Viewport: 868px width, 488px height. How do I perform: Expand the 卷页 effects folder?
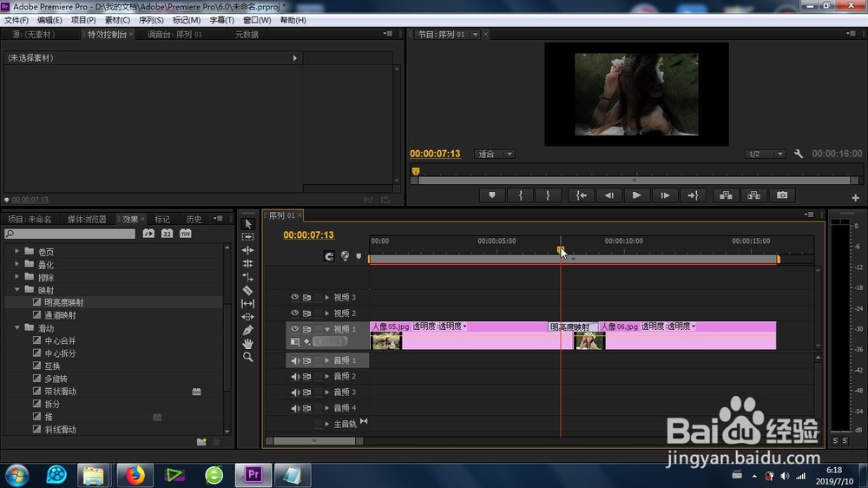pyautogui.click(x=16, y=252)
